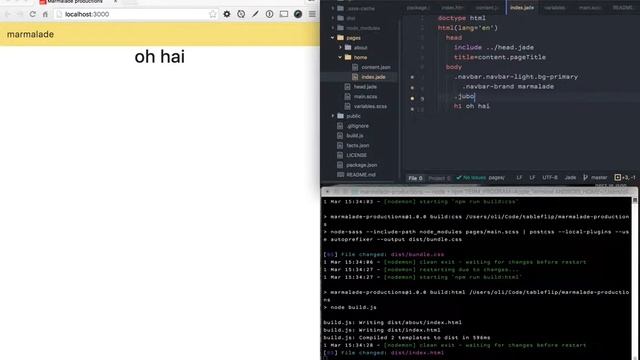Show linter File 0 issues
The width and height of the screenshot is (640, 360).
(x=416, y=178)
